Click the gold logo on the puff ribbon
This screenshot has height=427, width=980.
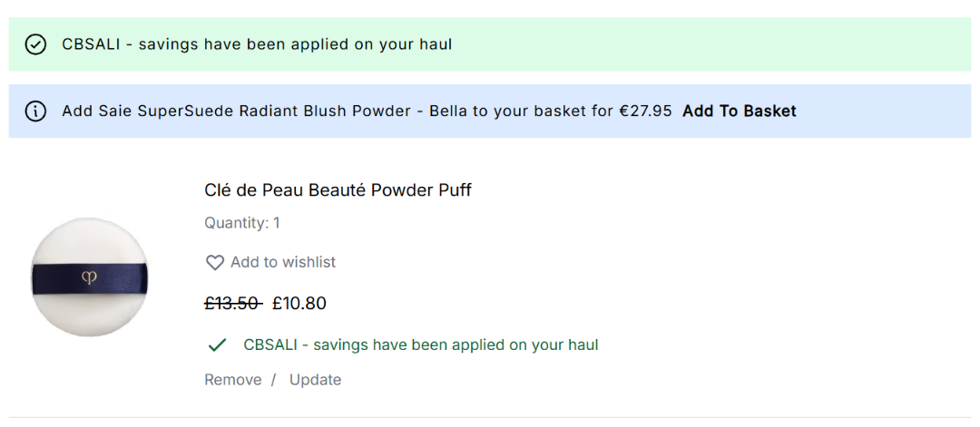coord(89,279)
